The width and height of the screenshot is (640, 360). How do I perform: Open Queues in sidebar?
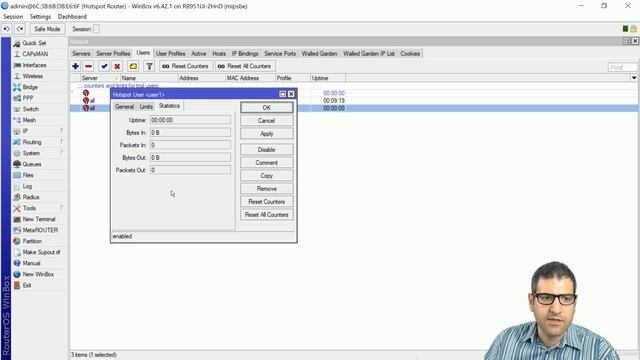click(32, 164)
